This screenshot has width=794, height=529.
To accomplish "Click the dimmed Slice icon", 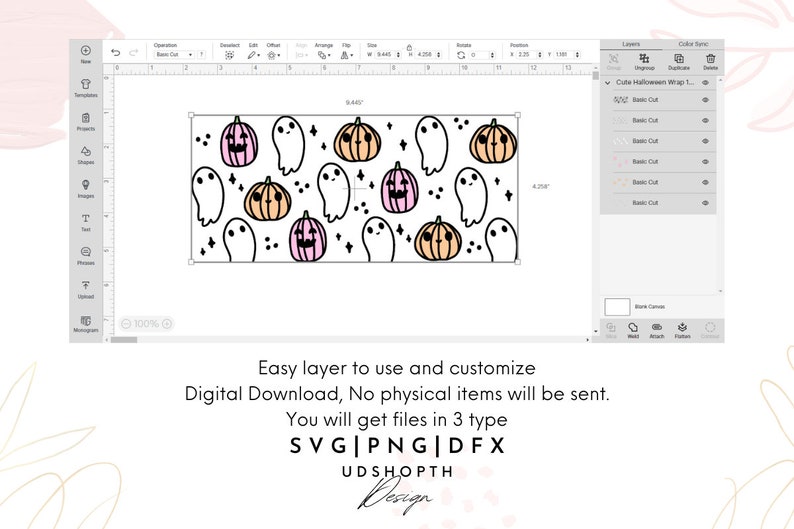I will pyautogui.click(x=611, y=327).
